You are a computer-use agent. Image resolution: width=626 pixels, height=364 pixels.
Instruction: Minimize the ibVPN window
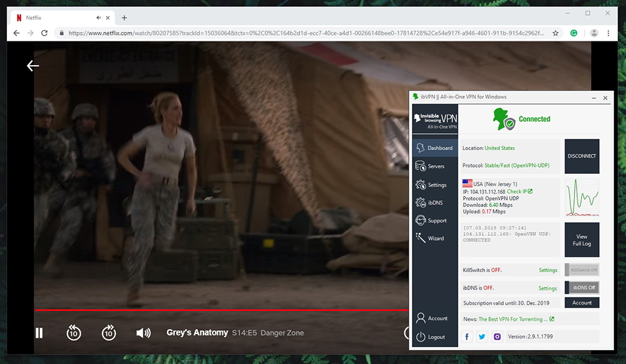593,98
